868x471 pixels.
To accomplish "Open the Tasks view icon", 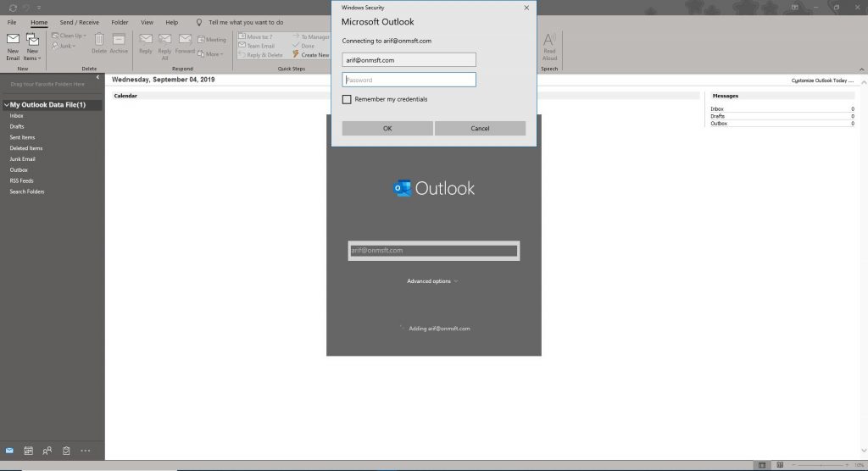I will (66, 451).
